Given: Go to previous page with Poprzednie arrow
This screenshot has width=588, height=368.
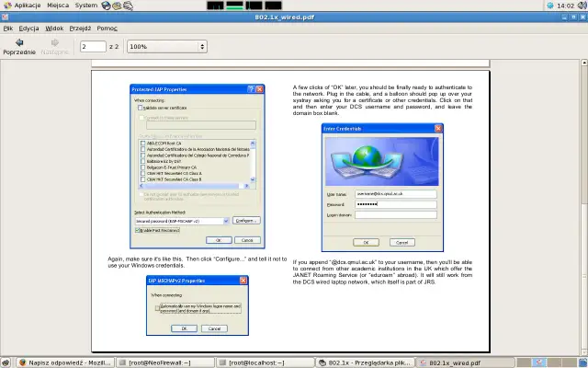Looking at the screenshot, I should tap(19, 47).
